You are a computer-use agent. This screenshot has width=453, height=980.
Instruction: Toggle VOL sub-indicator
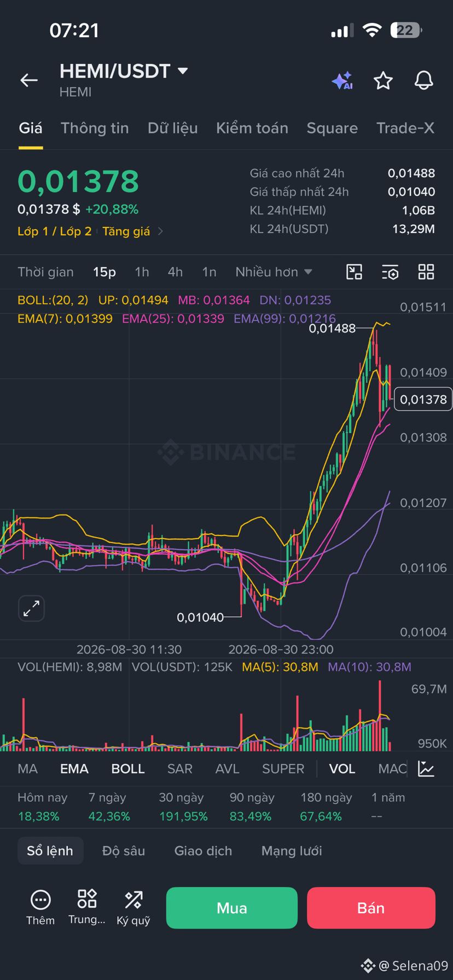[x=342, y=768]
